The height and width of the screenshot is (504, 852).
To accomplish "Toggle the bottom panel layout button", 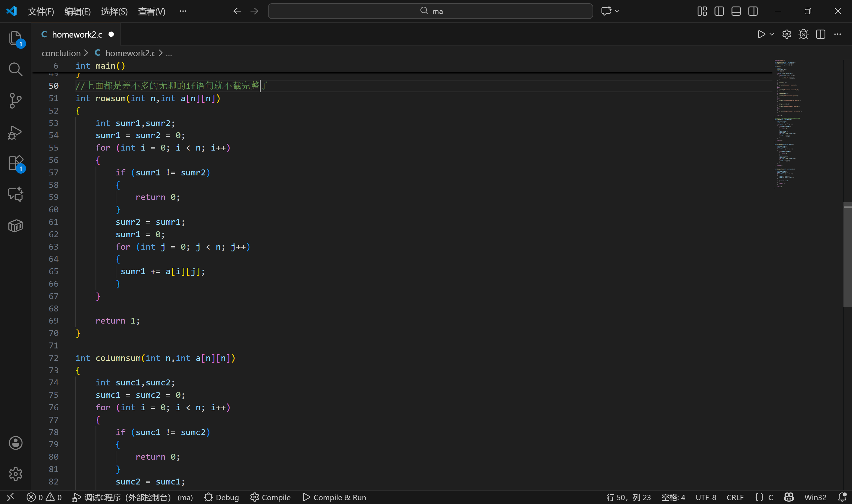I will click(736, 11).
